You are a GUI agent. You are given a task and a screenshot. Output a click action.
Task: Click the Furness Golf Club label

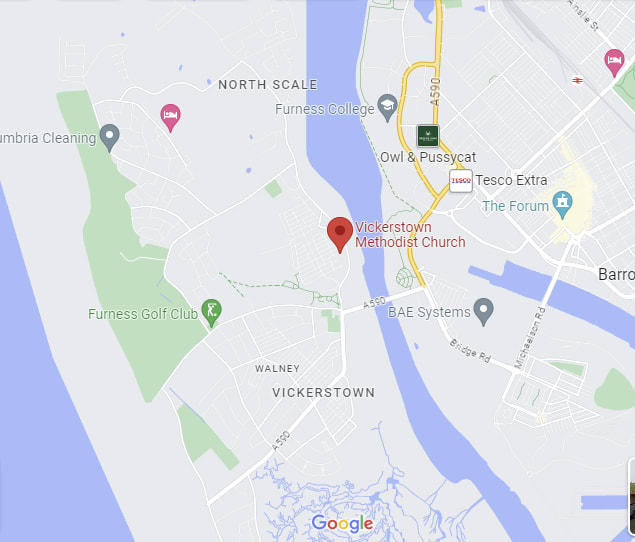click(143, 314)
